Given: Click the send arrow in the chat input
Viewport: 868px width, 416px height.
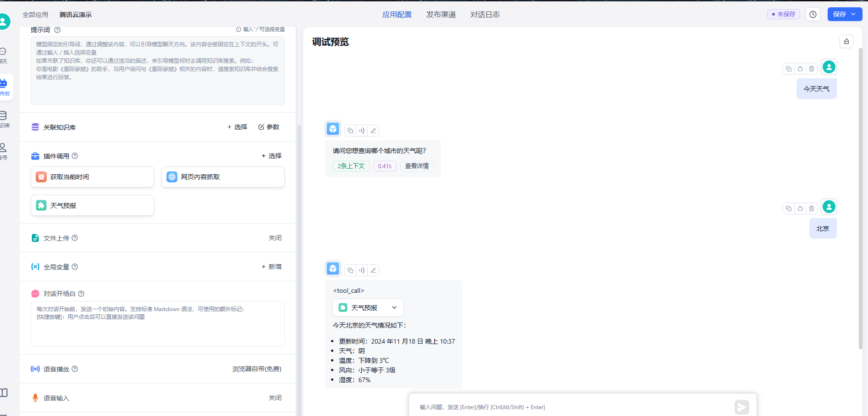Looking at the screenshot, I should tap(741, 407).
